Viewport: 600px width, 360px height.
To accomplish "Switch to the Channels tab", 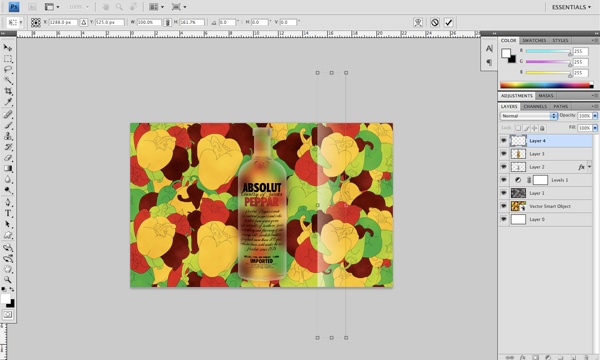I will 535,106.
